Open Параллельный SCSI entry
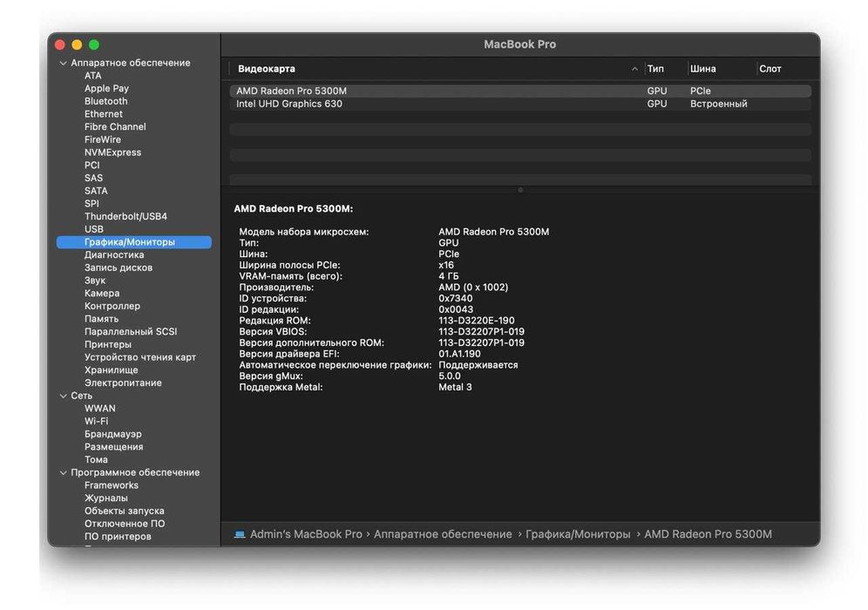Viewport: 868px width, 610px height. point(131,331)
